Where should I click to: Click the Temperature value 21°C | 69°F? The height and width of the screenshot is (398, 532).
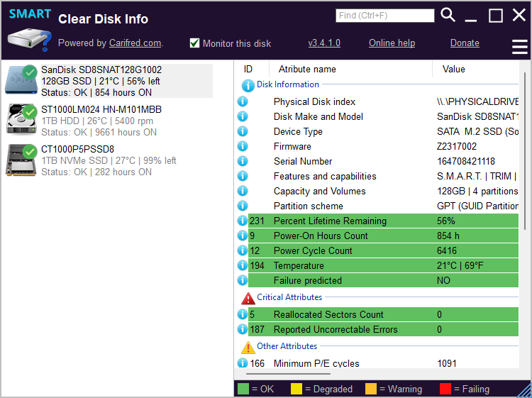click(x=460, y=265)
